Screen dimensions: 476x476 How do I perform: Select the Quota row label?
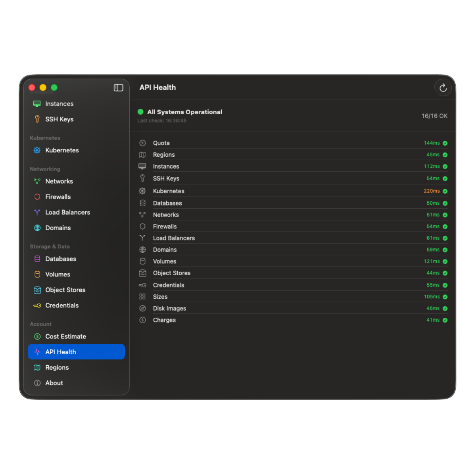pyautogui.click(x=161, y=143)
